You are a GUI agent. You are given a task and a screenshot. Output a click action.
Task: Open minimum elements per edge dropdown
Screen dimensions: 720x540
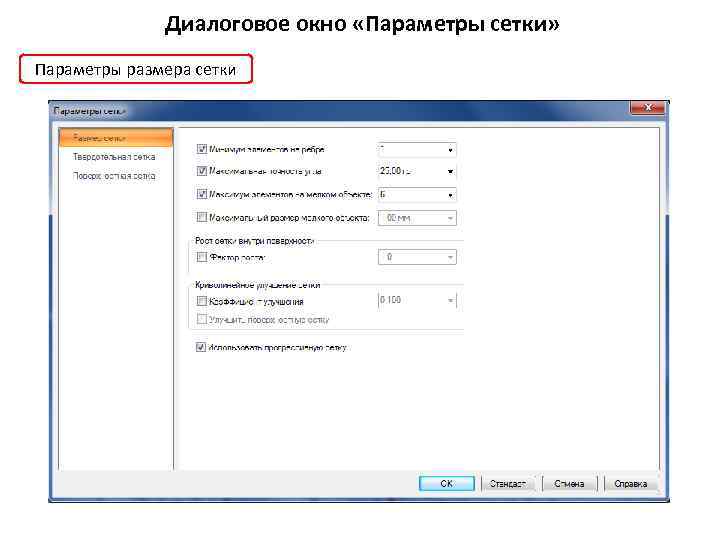[x=450, y=150]
